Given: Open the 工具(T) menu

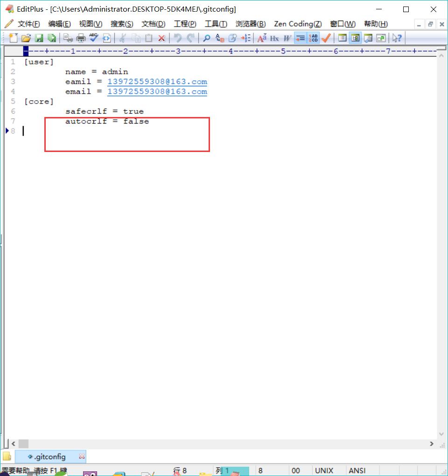Looking at the screenshot, I should [x=216, y=24].
